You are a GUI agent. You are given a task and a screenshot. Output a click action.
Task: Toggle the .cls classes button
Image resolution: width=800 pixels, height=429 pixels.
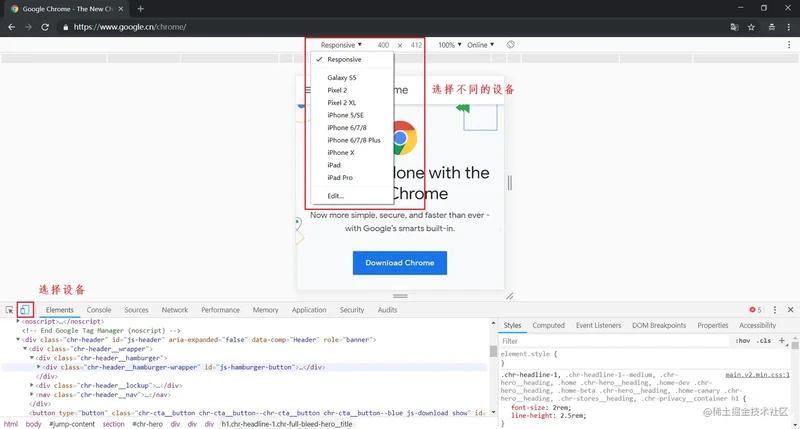[x=764, y=340]
